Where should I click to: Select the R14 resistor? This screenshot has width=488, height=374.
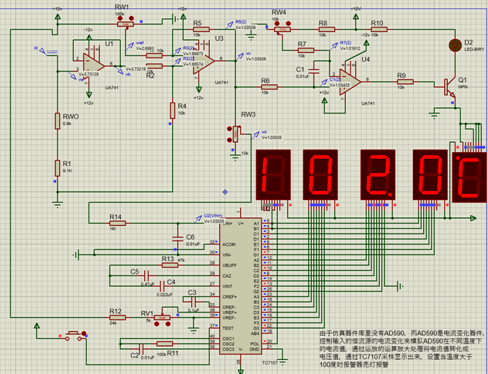[x=118, y=223]
